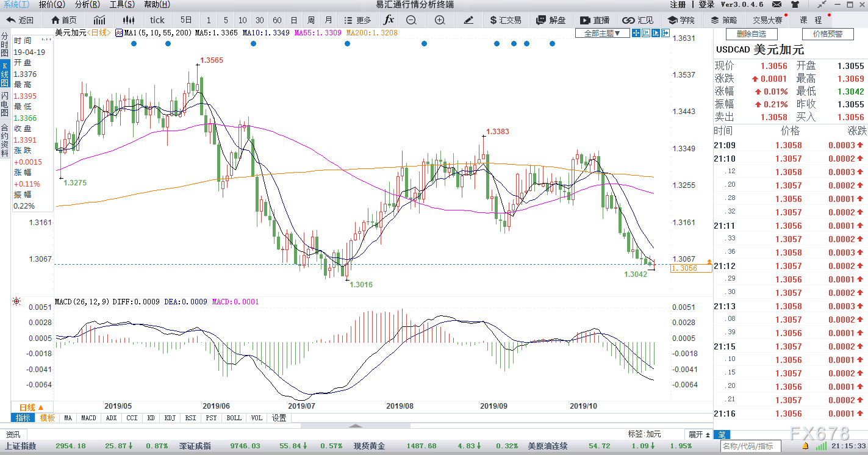
Task: Choose the VOL indicator
Action: (257, 418)
